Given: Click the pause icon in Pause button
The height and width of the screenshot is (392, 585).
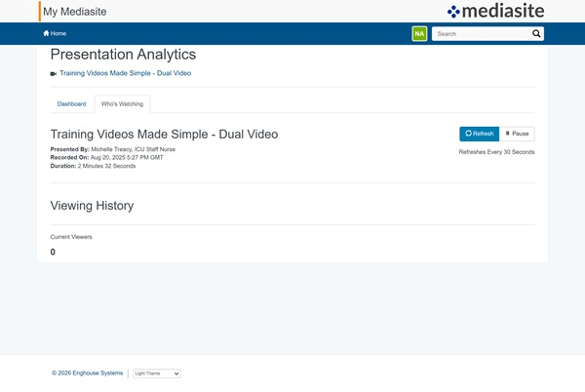Looking at the screenshot, I should (x=507, y=134).
